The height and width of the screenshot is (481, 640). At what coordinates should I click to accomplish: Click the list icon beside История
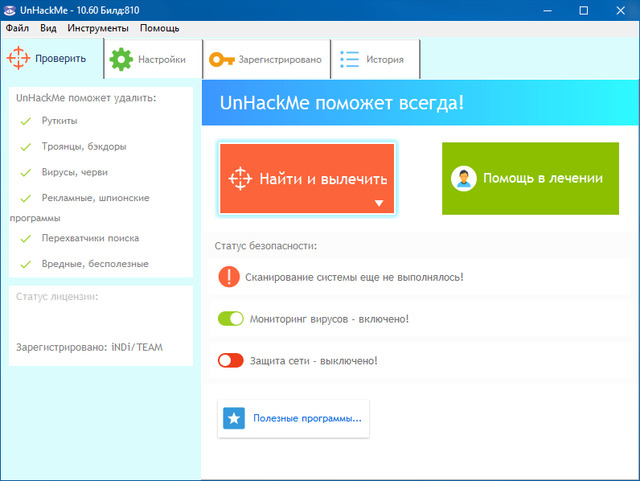349,59
